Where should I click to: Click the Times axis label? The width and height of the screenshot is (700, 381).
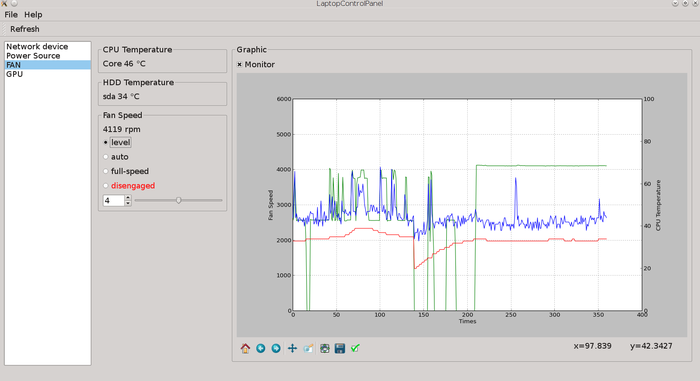pos(467,321)
